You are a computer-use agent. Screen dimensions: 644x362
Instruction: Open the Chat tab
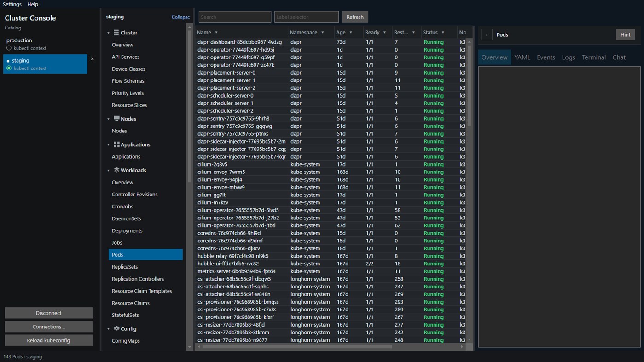619,57
